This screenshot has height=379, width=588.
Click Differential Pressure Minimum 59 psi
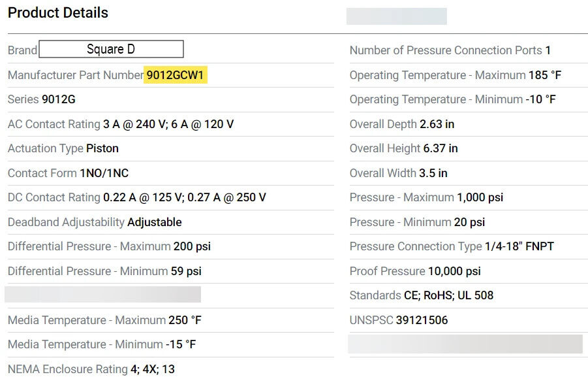point(186,271)
